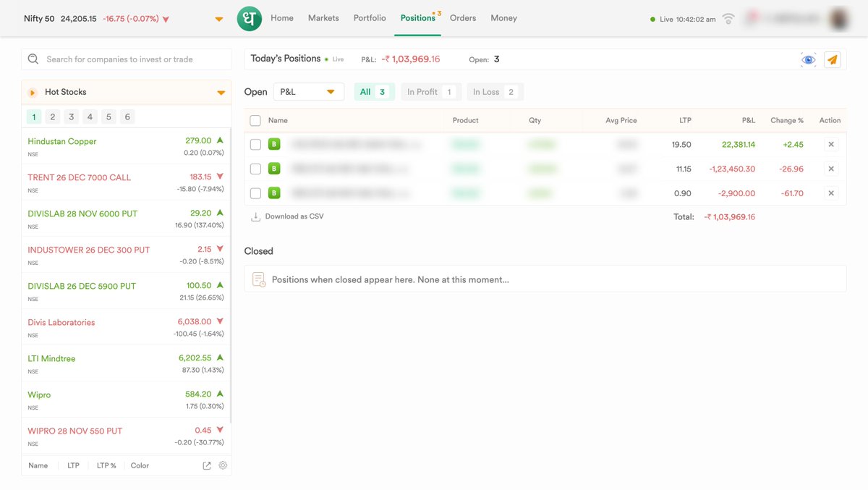The width and height of the screenshot is (868, 490).
Task: Sort watchlist by LTP
Action: point(73,465)
